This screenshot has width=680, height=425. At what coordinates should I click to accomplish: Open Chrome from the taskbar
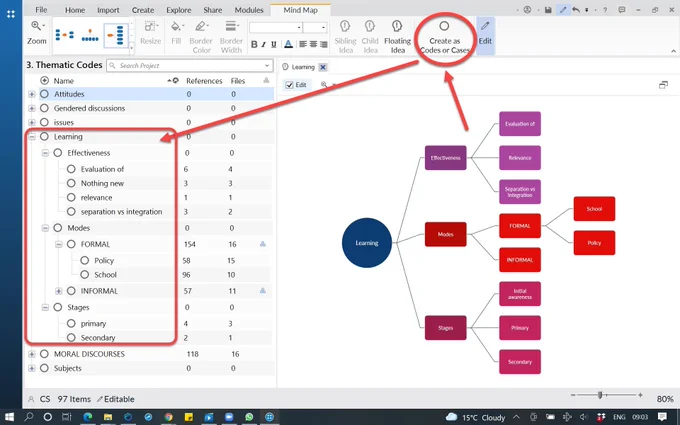pyautogui.click(x=168, y=417)
